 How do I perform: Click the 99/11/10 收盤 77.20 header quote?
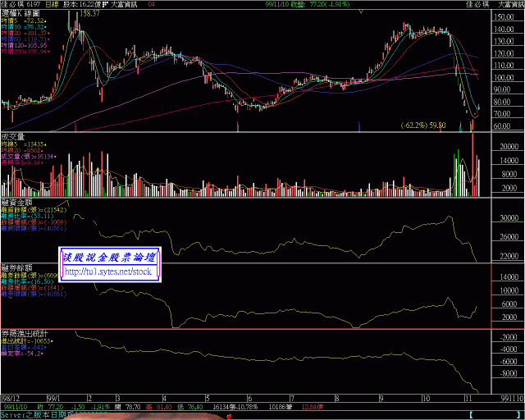point(308,4)
